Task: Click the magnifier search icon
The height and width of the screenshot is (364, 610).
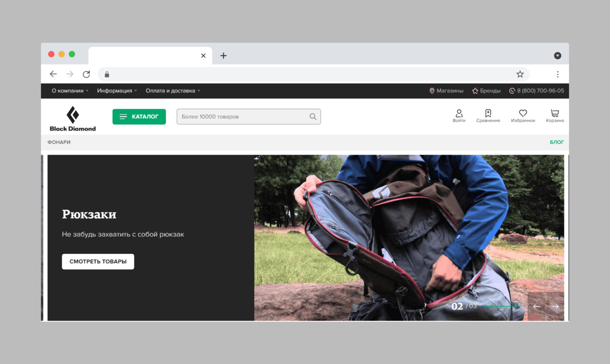Action: (313, 116)
